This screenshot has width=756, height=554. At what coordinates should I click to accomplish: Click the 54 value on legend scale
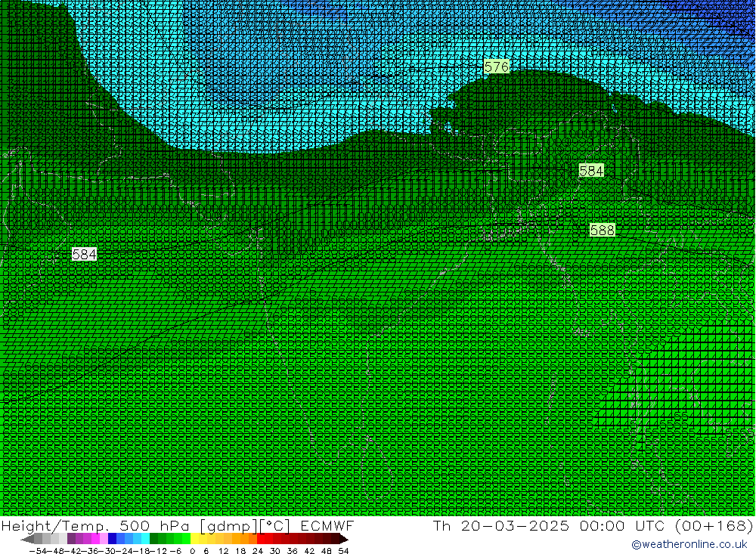(x=343, y=551)
